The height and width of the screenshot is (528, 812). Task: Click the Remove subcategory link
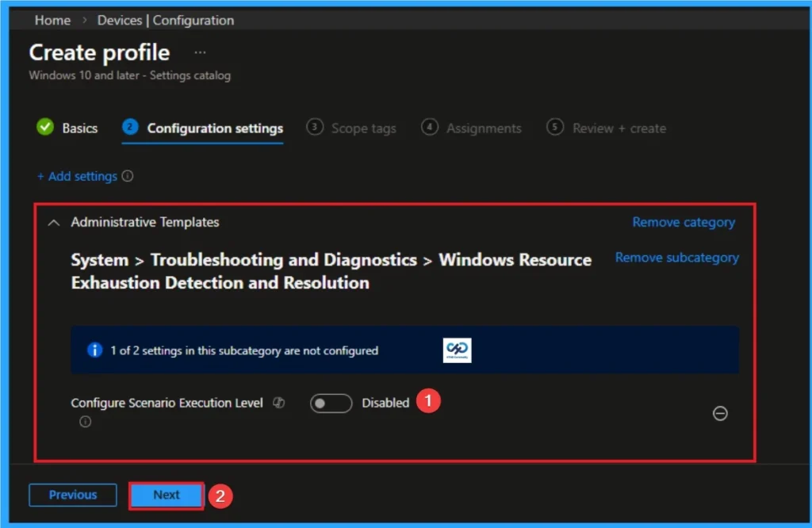tap(676, 257)
